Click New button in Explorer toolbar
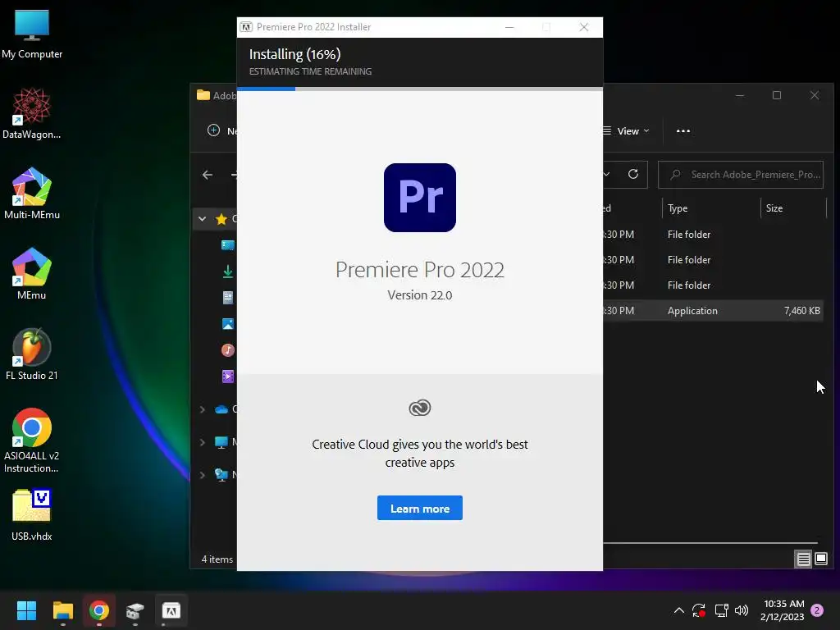The height and width of the screenshot is (630, 840). click(x=221, y=131)
